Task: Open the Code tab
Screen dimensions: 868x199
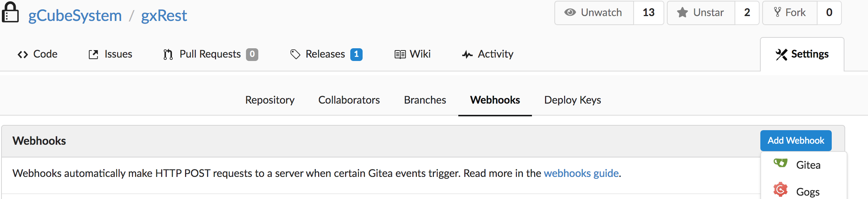Action: [x=37, y=54]
